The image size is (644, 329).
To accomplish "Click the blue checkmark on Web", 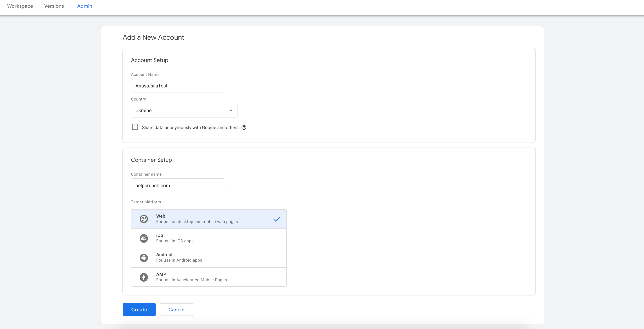I will (277, 219).
